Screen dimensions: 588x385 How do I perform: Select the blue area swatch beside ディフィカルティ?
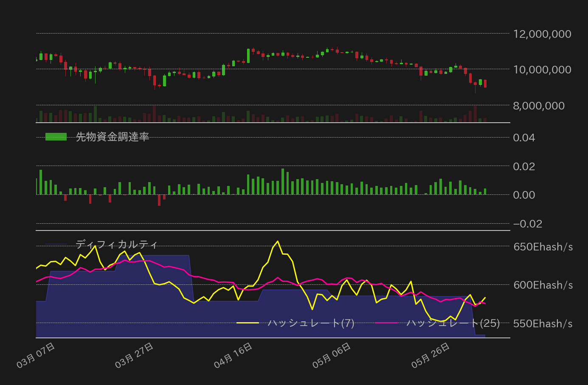click(x=56, y=244)
